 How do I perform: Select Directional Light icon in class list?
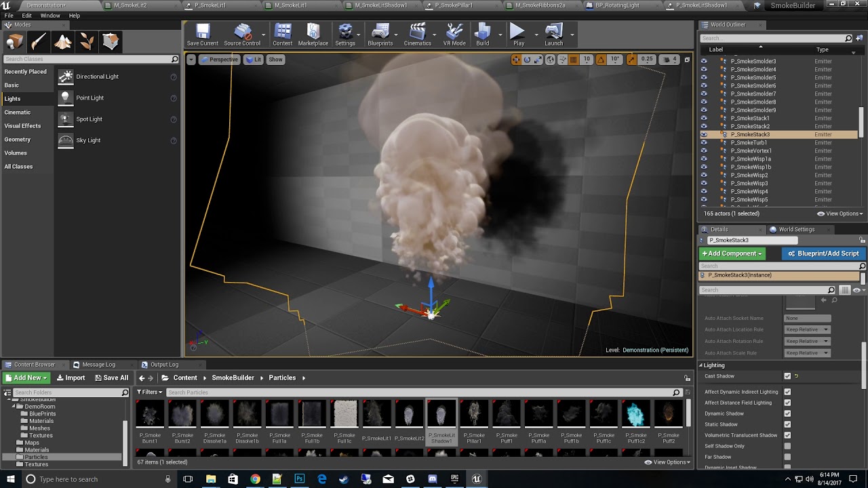point(65,77)
